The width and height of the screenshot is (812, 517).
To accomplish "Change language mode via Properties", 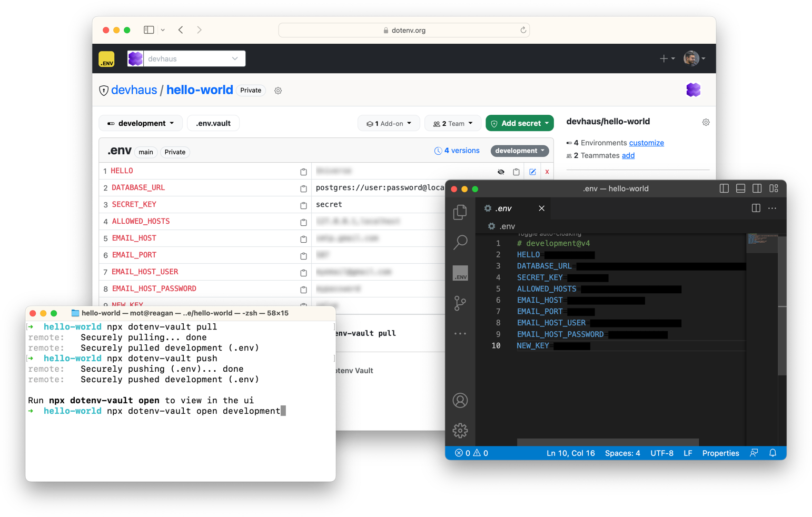I will pyautogui.click(x=720, y=453).
